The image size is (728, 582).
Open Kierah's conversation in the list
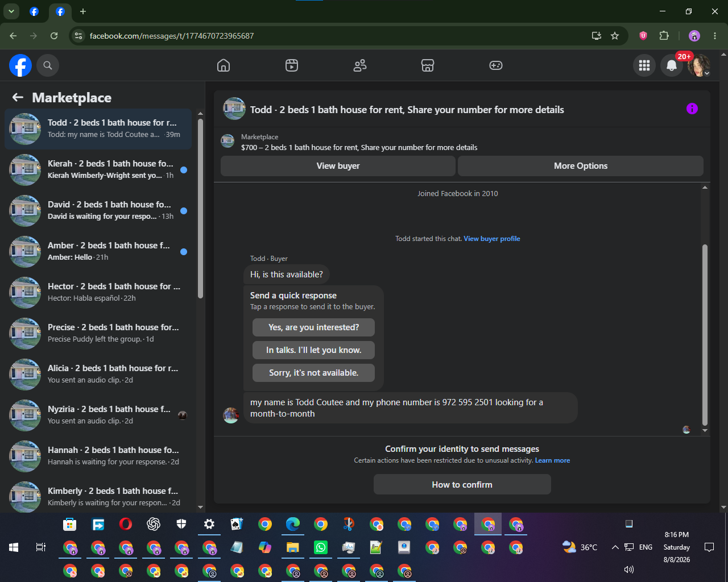(x=98, y=170)
